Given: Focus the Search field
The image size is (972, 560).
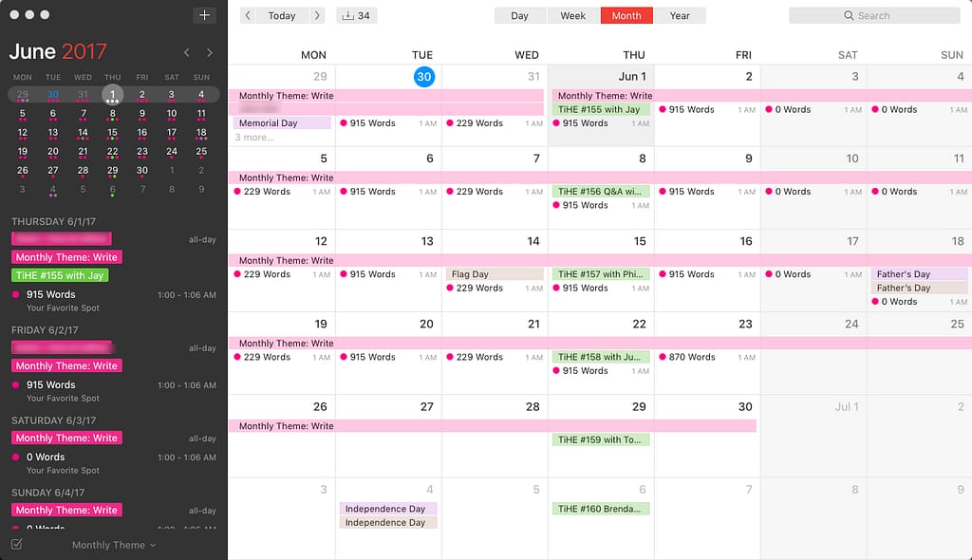Looking at the screenshot, I should coord(874,15).
